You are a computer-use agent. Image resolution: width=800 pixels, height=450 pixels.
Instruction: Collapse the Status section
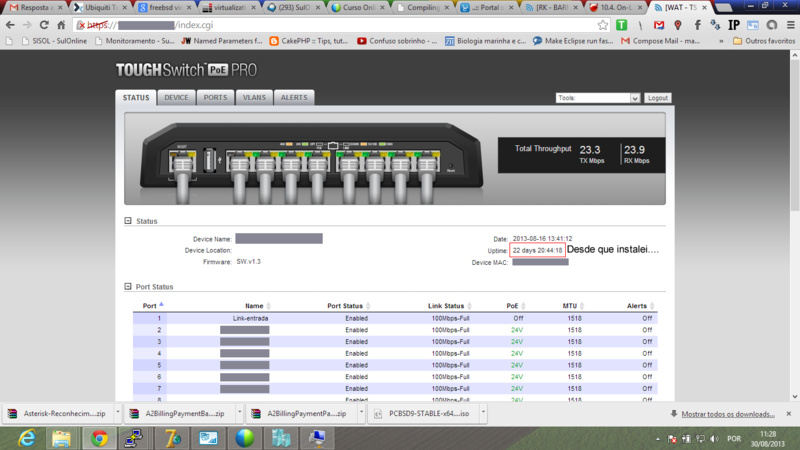128,221
